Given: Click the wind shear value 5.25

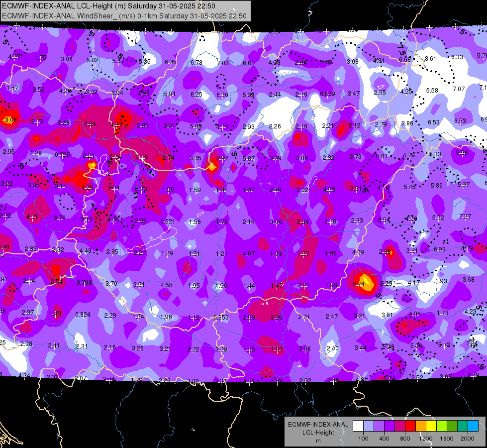Looking at the screenshot, I should point(386,284).
